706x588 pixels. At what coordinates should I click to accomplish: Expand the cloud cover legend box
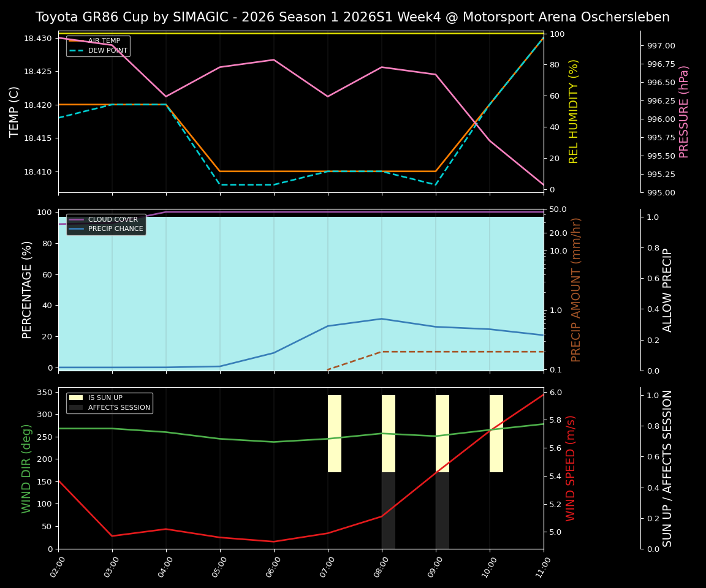(105, 224)
